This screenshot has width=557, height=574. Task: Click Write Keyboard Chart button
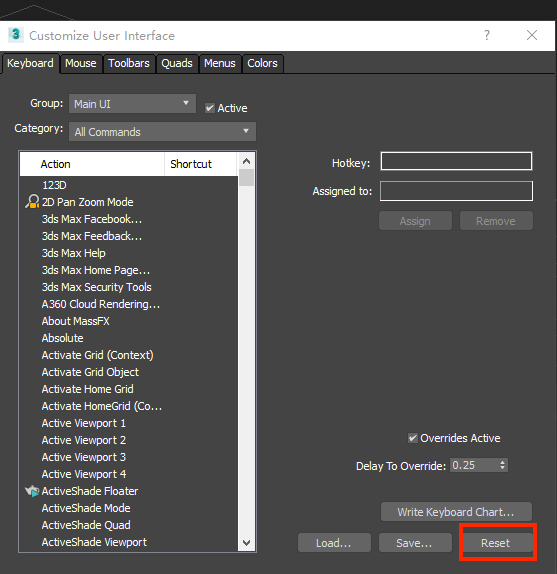pos(456,511)
